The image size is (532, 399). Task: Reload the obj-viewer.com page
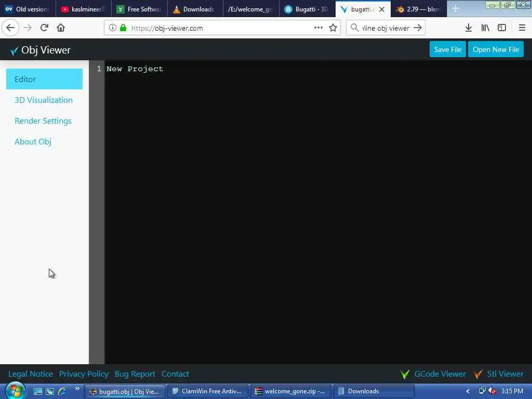pyautogui.click(x=44, y=28)
